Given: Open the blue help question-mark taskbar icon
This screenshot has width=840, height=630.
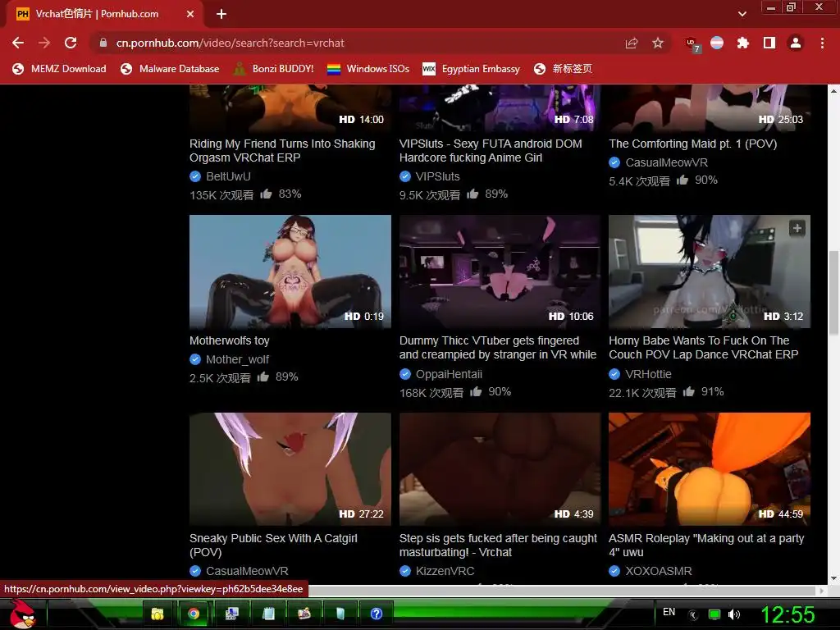Looking at the screenshot, I should click(x=377, y=614).
